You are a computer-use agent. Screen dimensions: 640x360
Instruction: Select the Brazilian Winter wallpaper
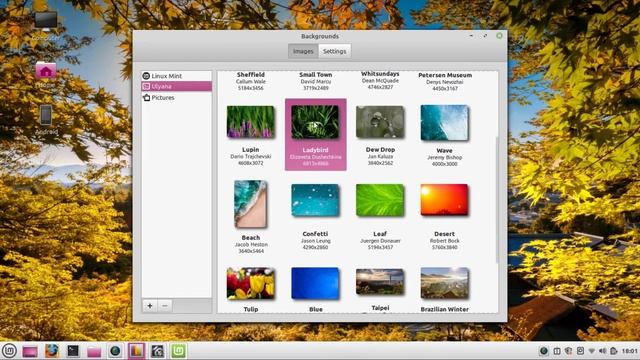coord(444,283)
